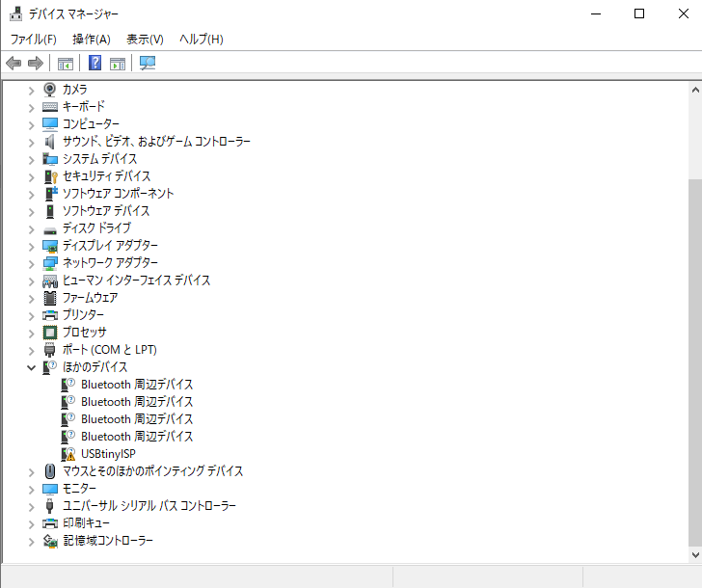Viewport: 702px width, 588px height.
Task: Click the monitor icon beside コンピューター
Action: click(50, 124)
